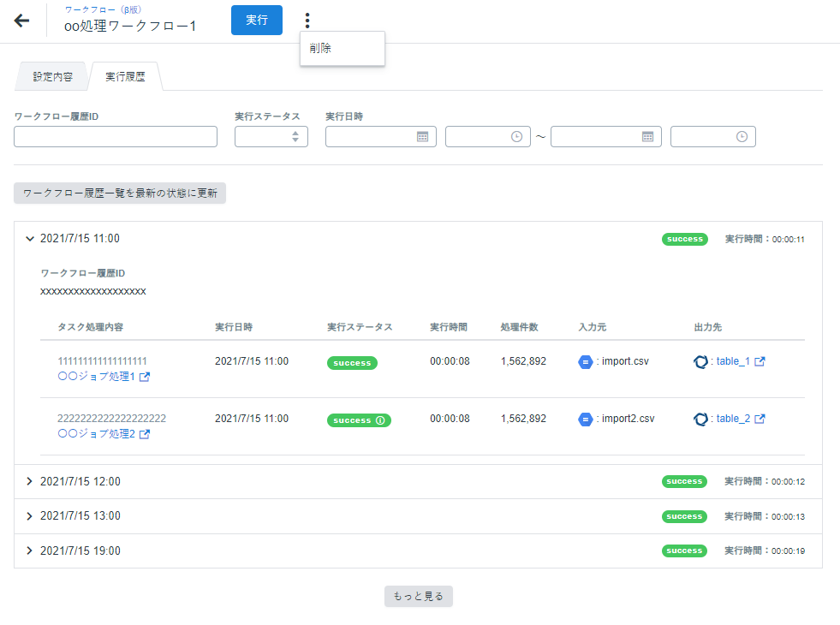Open start date calendar picker icon
The width and height of the screenshot is (840, 625).
tap(422, 137)
